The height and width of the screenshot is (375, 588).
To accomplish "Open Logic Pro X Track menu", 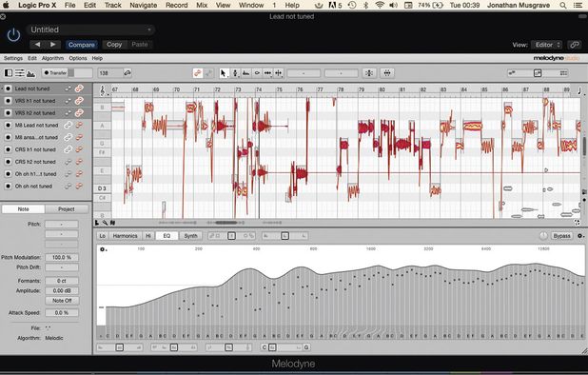I will tap(113, 5).
